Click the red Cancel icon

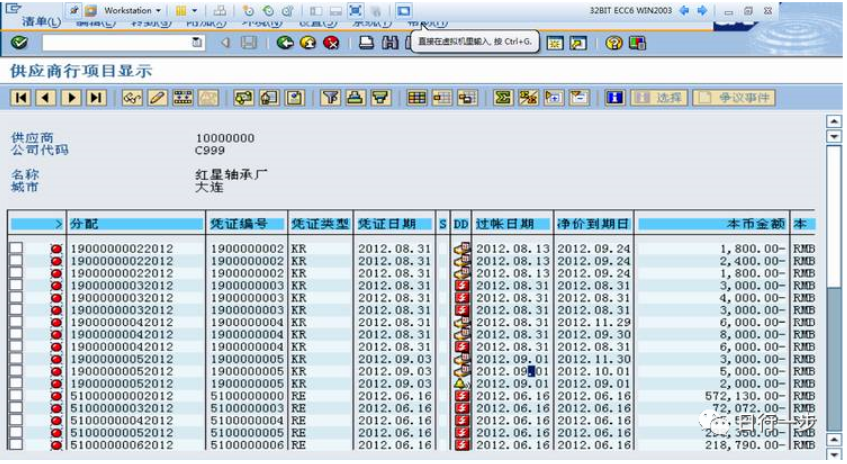click(x=331, y=43)
